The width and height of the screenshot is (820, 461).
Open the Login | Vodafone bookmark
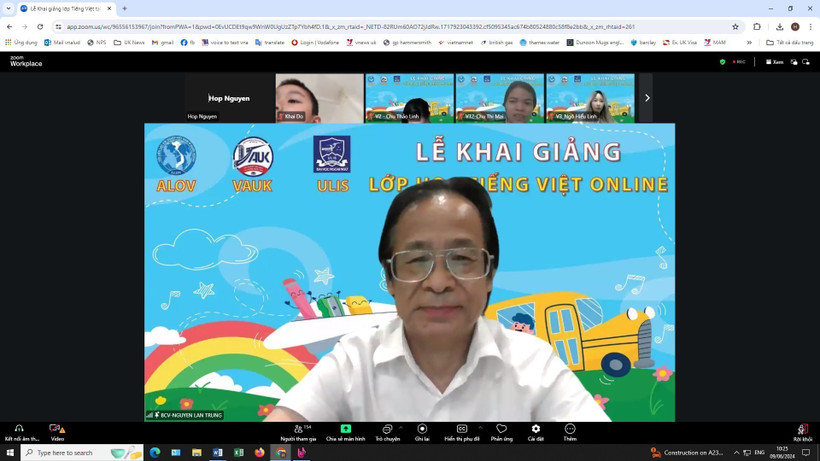[315, 42]
